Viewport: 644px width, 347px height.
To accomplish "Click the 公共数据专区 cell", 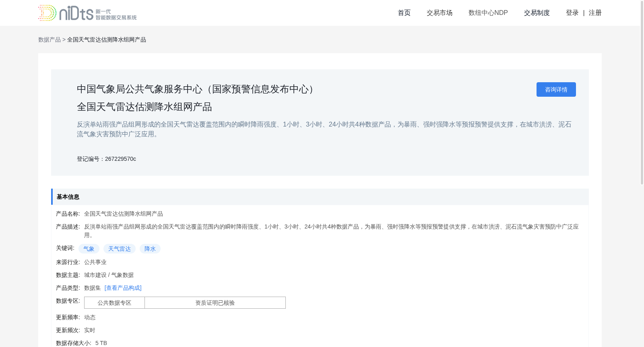I will [x=114, y=303].
